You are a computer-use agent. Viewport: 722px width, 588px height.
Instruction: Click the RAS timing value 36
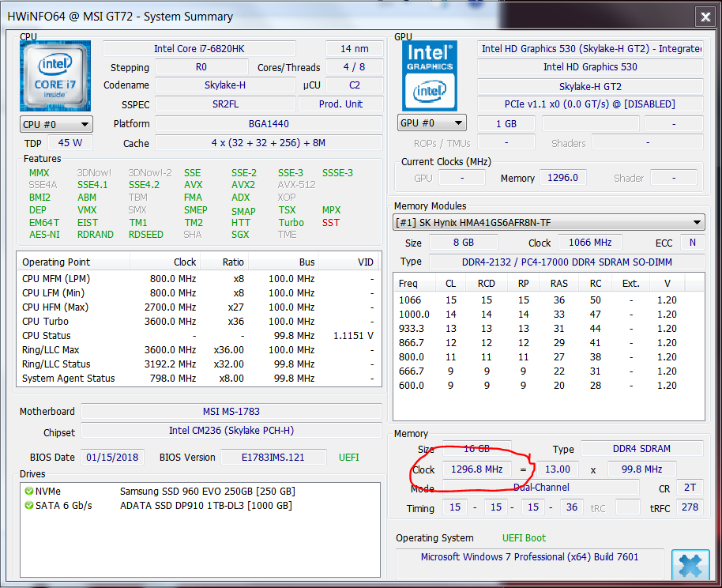coord(571,507)
